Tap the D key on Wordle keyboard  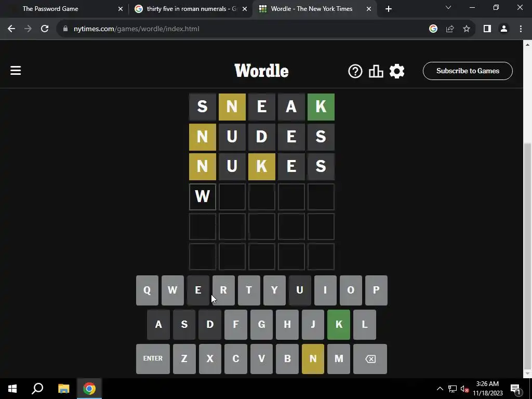coord(210,325)
